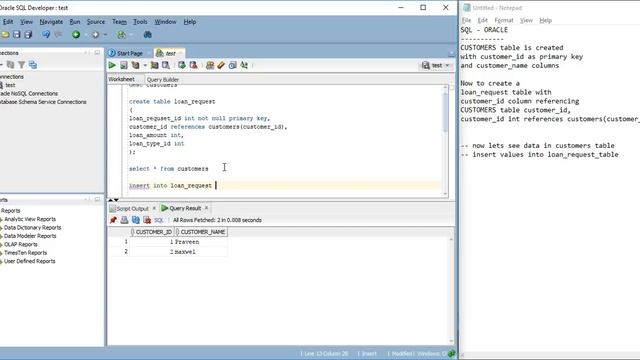The width and height of the screenshot is (640, 360).
Task: Close the Script Output tab
Action: [154, 208]
